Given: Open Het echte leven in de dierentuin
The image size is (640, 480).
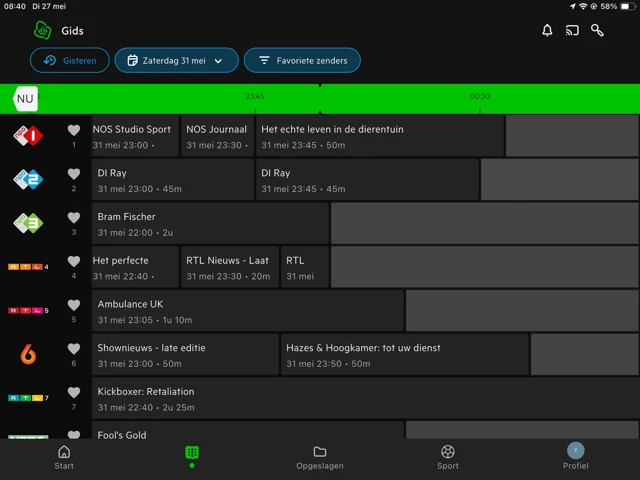Looking at the screenshot, I should [380, 136].
